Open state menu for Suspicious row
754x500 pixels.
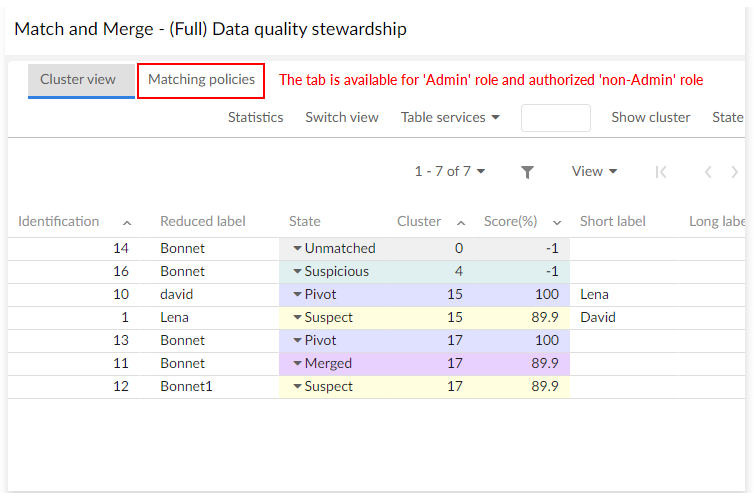[x=297, y=271]
